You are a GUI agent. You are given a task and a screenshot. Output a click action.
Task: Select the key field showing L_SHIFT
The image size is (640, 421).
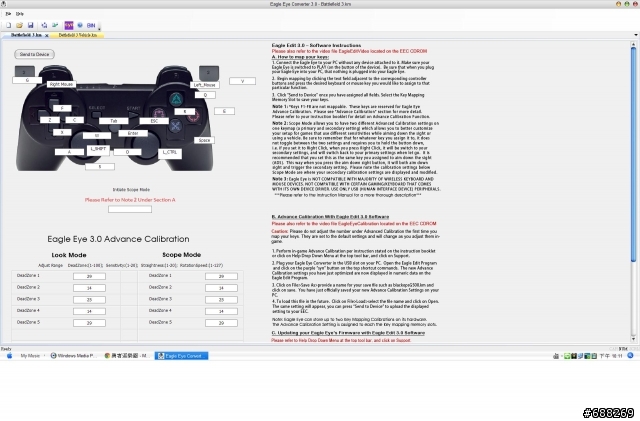click(98, 150)
